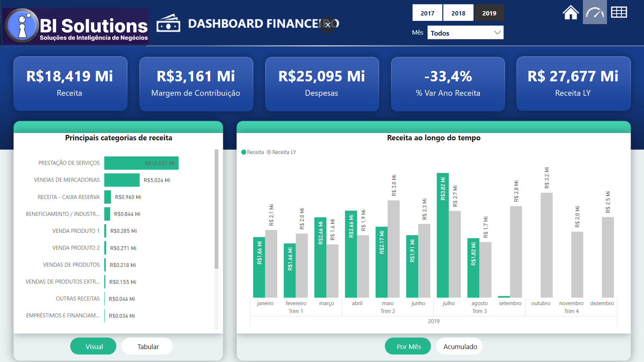This screenshot has height=362, width=644.
Task: Open the Mês dropdown showing Todos
Action: pos(465,32)
